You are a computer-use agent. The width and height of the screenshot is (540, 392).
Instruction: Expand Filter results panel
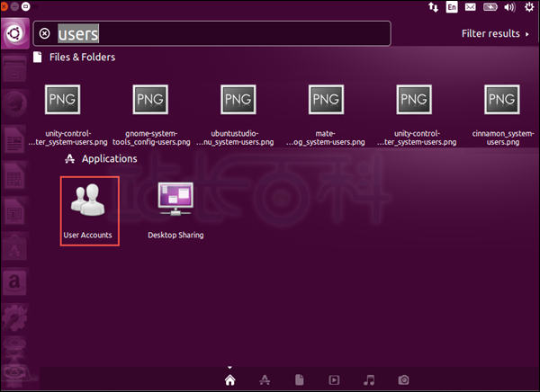point(495,34)
